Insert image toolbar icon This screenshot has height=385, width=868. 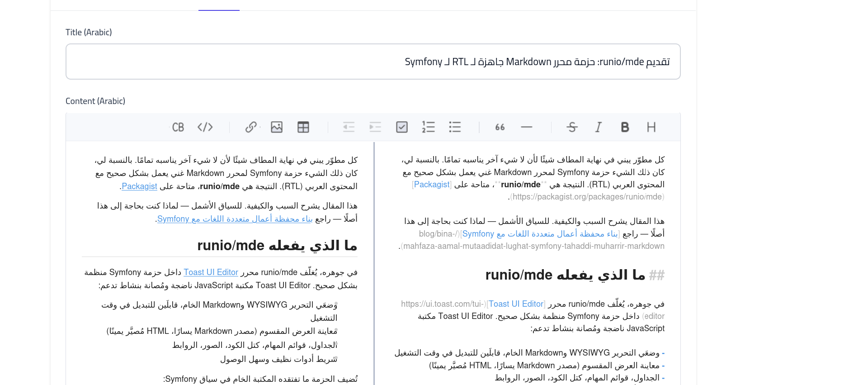[x=277, y=127]
